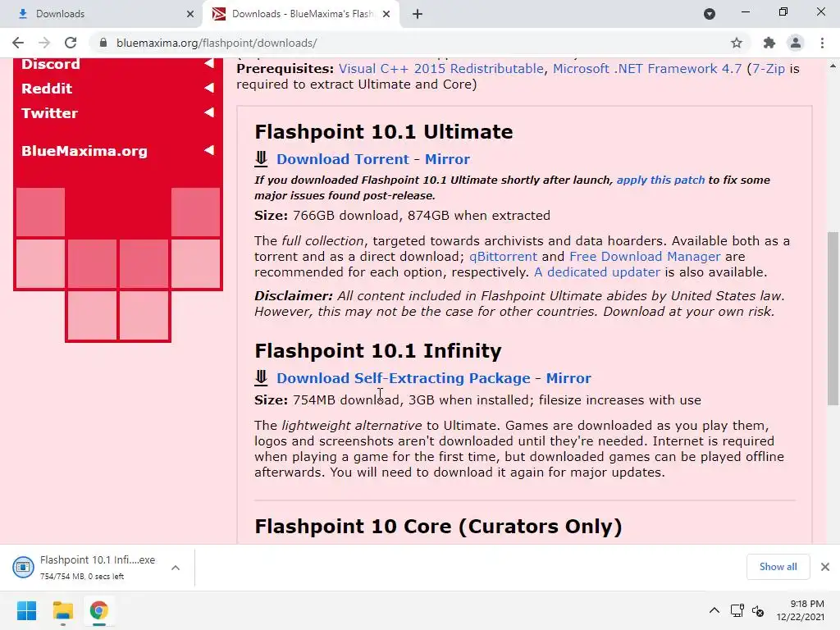Click the page vertical scrollbar thumb
The width and height of the screenshot is (840, 630).
[x=833, y=318]
